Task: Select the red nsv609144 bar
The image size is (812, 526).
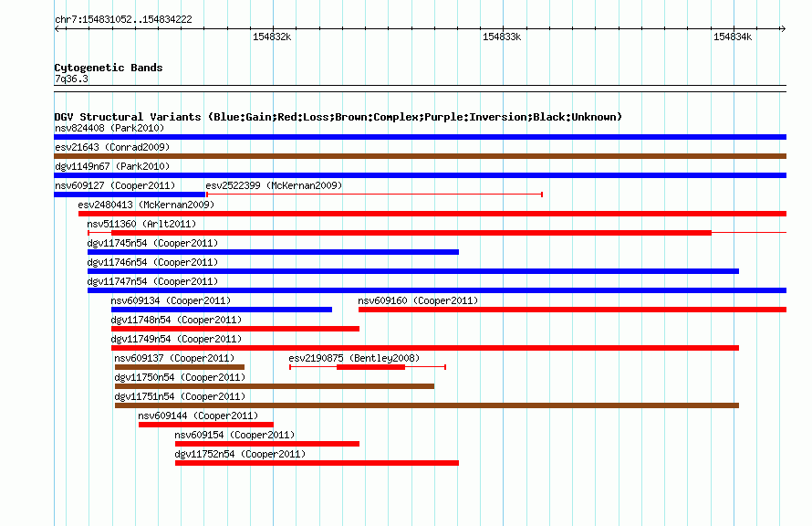Action: [205, 425]
